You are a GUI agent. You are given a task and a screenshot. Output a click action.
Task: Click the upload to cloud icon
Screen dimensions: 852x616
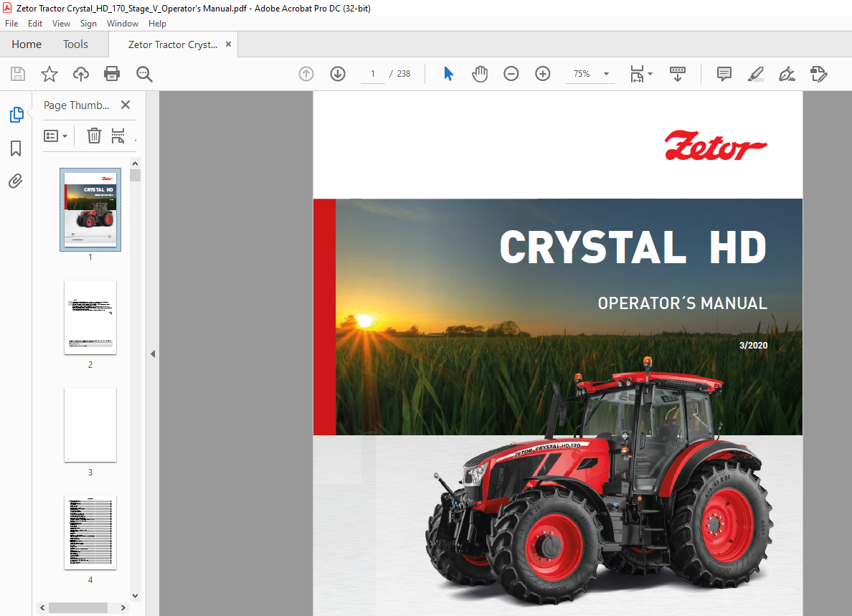coord(81,74)
